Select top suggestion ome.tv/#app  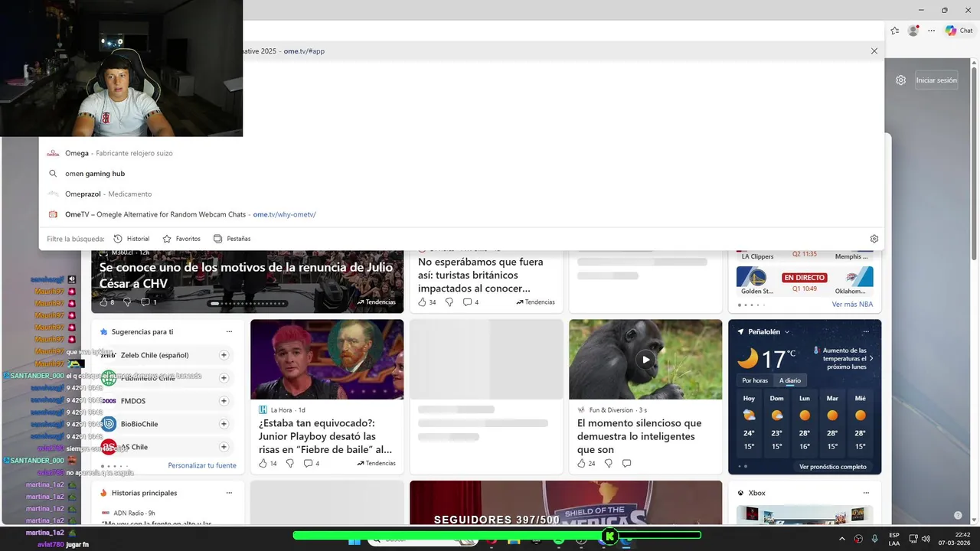click(563, 51)
